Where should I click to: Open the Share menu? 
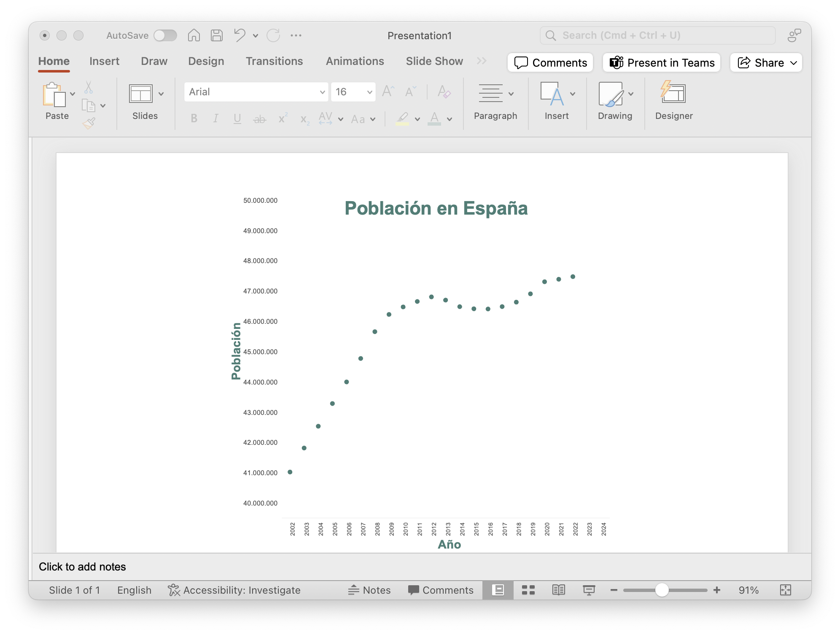coord(766,62)
